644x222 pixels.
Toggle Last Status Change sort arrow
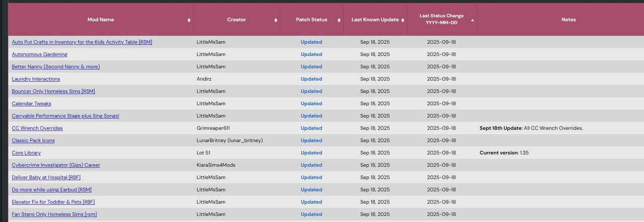click(x=472, y=20)
